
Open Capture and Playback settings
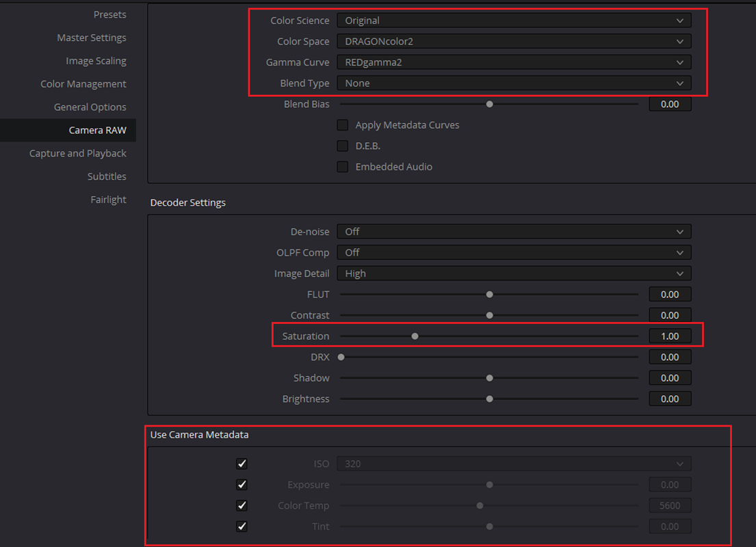point(77,153)
